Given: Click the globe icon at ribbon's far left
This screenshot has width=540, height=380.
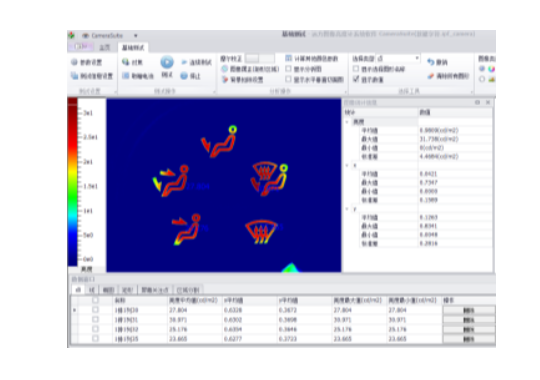Looking at the screenshot, I should coord(74,62).
